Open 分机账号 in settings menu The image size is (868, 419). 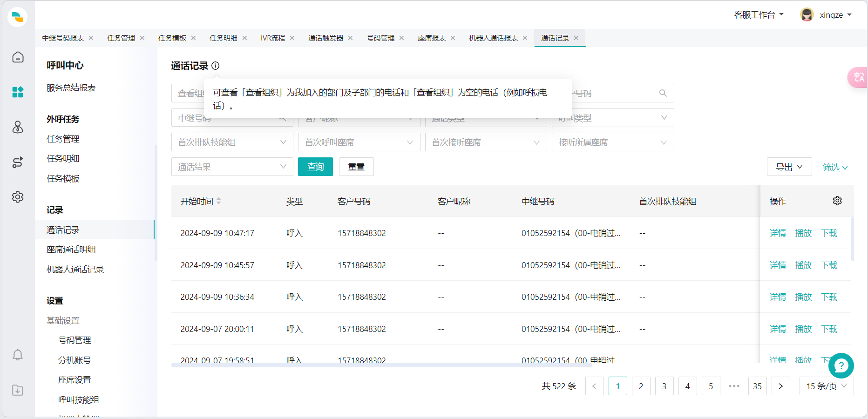point(75,360)
